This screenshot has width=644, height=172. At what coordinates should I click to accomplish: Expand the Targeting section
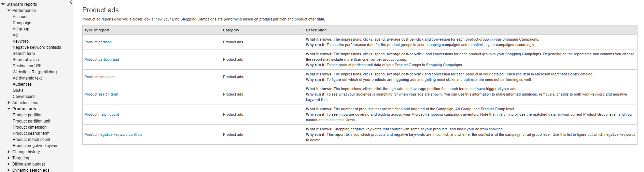click(x=9, y=158)
